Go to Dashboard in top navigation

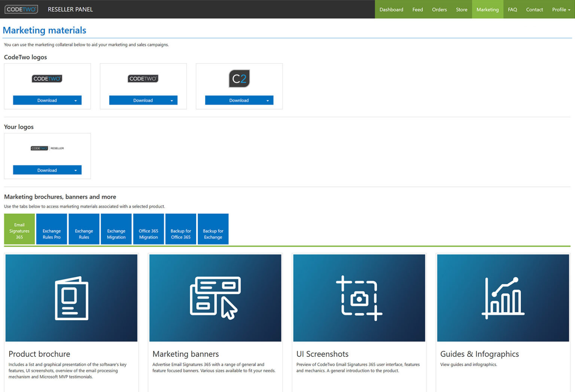click(x=391, y=9)
